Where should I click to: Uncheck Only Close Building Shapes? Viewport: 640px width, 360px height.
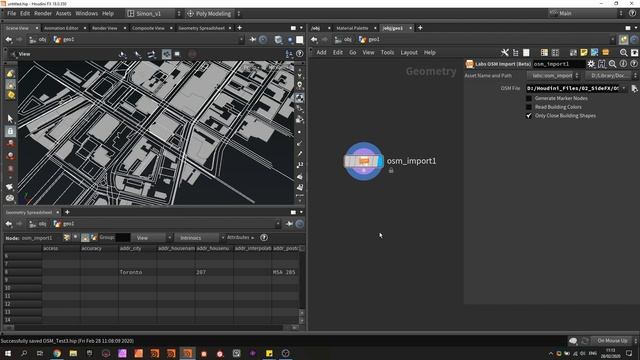tap(529, 116)
